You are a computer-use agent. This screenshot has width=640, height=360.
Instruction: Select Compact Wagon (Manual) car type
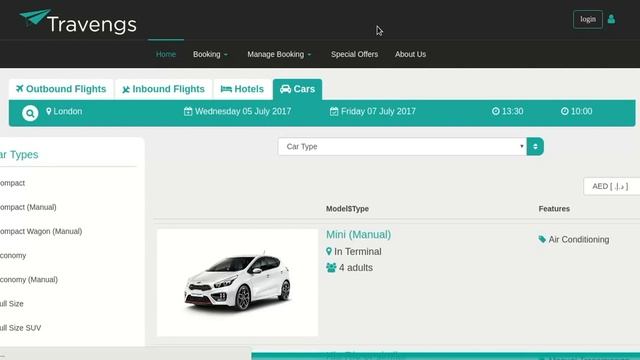41,231
